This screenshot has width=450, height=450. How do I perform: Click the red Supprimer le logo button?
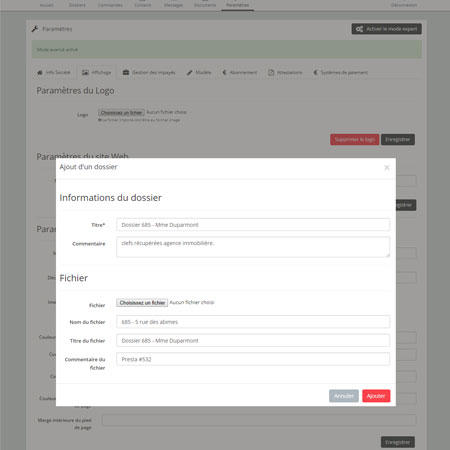click(355, 139)
